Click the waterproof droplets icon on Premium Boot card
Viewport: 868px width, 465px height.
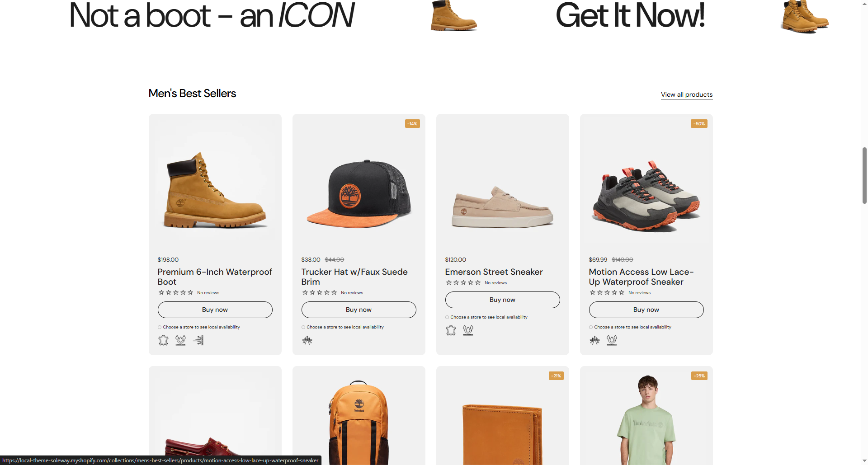point(180,340)
